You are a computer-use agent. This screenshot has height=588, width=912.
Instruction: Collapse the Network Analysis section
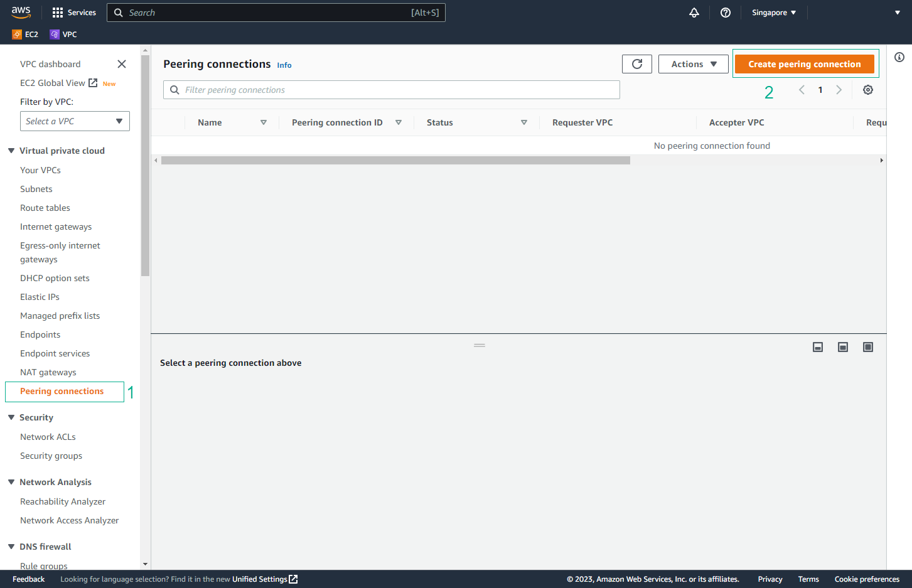11,482
